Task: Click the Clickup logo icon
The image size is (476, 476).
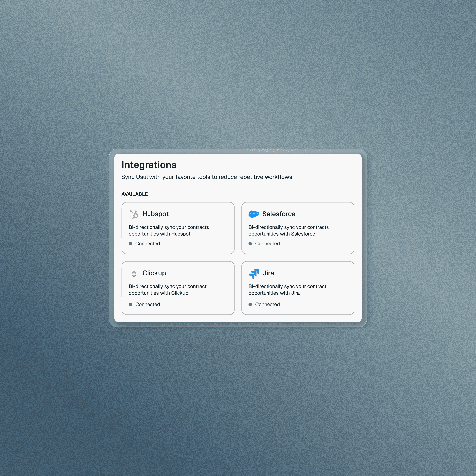Action: (x=134, y=273)
